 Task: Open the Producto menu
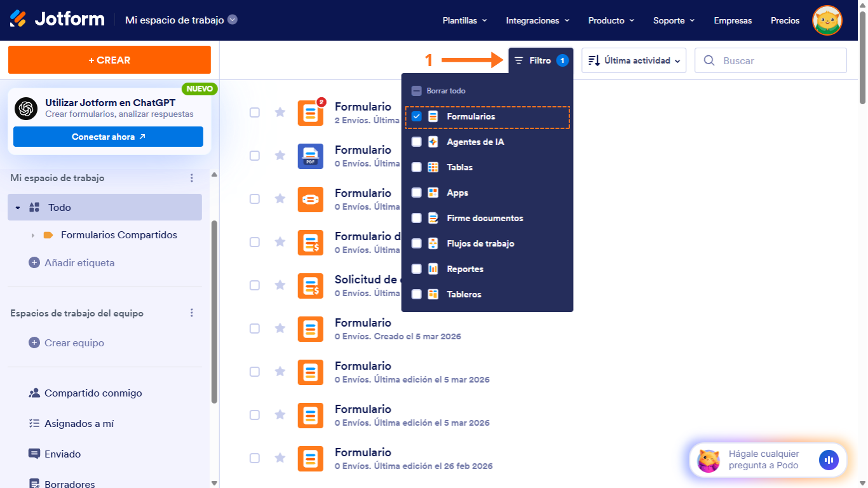610,20
